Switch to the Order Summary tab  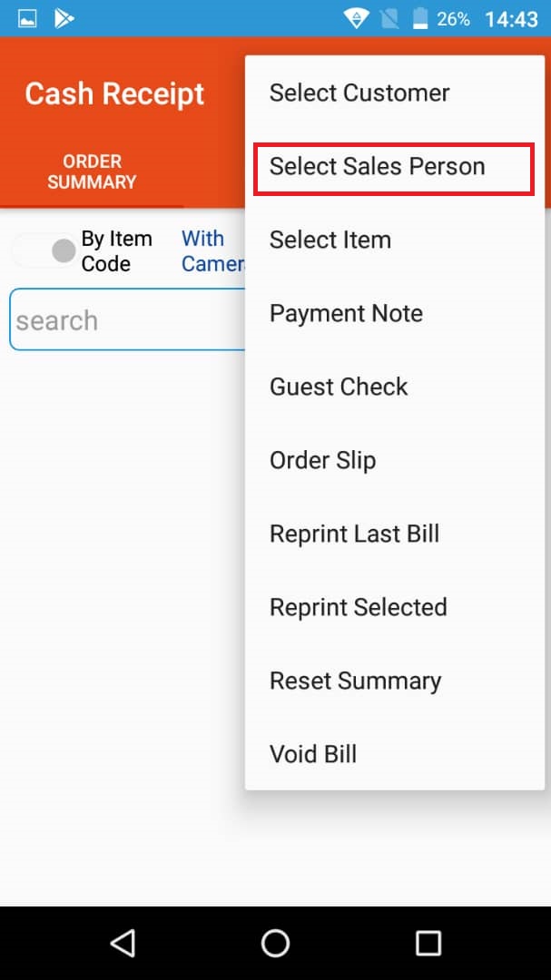click(92, 171)
